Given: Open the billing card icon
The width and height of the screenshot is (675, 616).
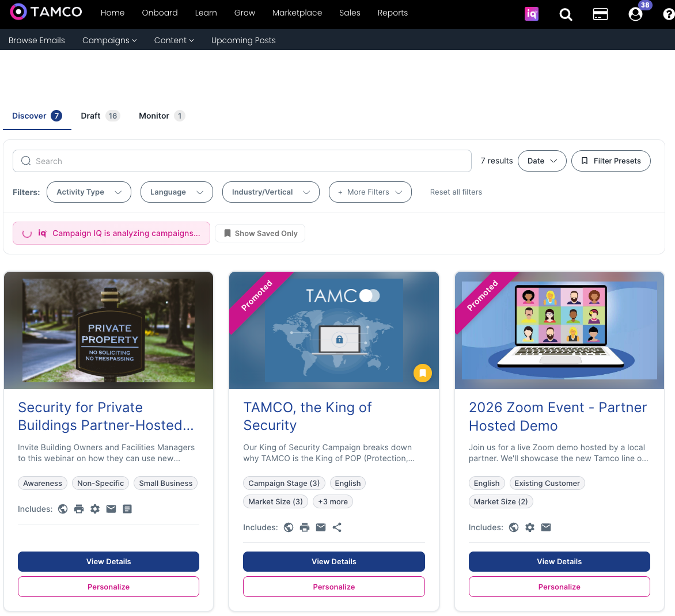Looking at the screenshot, I should click(600, 14).
